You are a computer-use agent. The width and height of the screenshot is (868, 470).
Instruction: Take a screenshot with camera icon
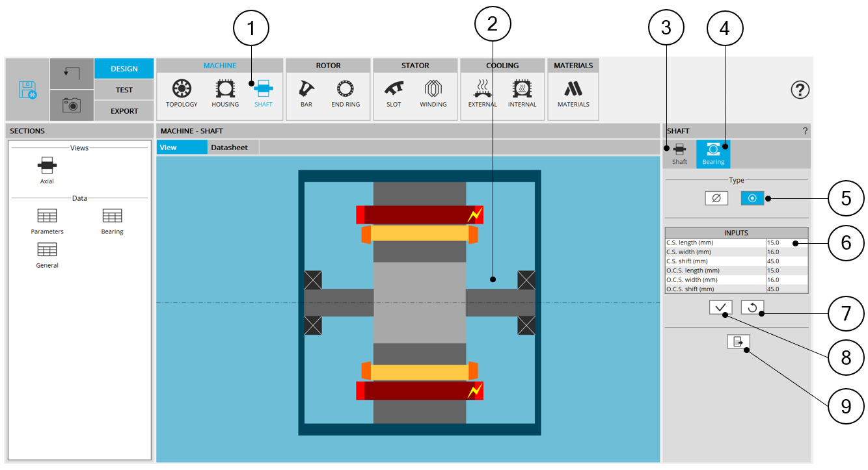click(72, 105)
